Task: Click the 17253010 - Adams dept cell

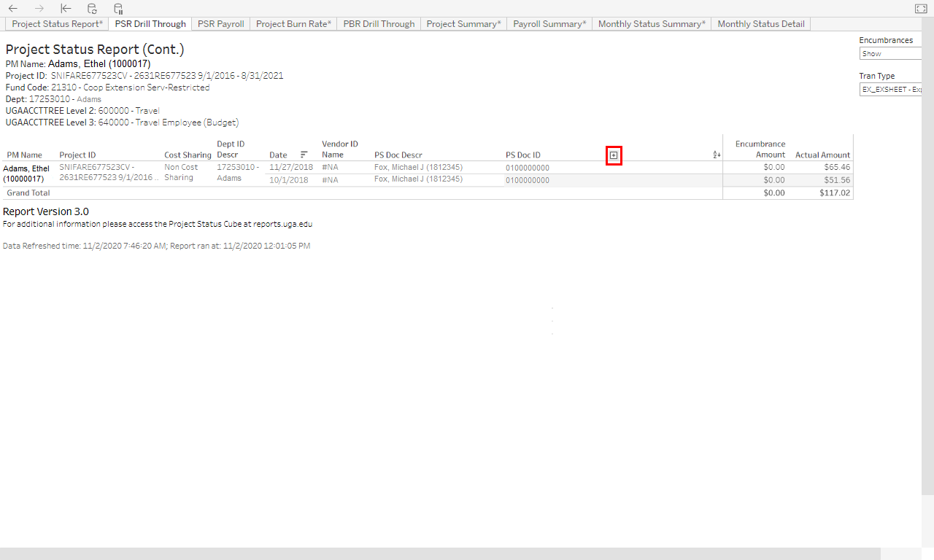Action: pyautogui.click(x=238, y=172)
